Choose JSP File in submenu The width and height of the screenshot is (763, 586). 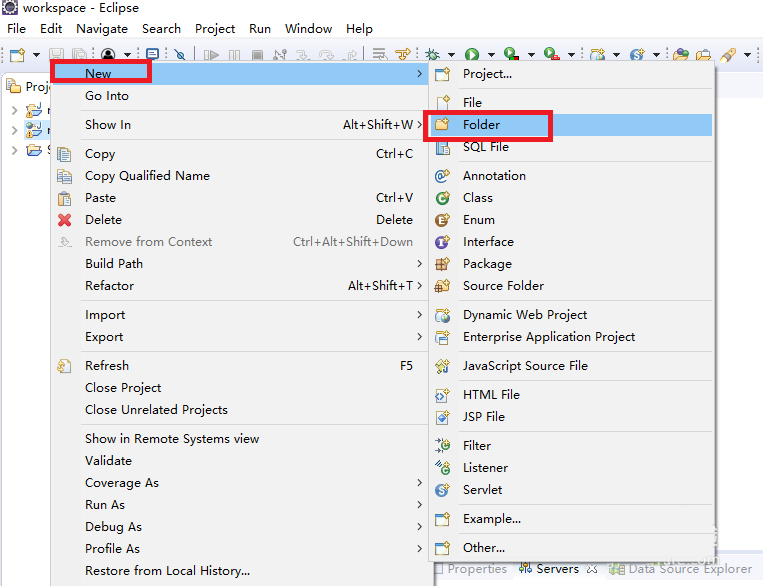[x=570, y=417]
